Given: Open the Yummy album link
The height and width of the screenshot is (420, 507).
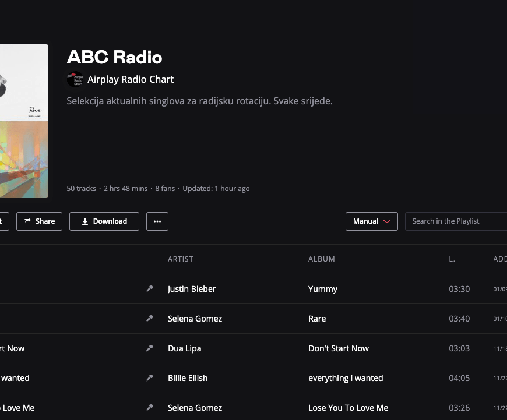Looking at the screenshot, I should pos(322,289).
